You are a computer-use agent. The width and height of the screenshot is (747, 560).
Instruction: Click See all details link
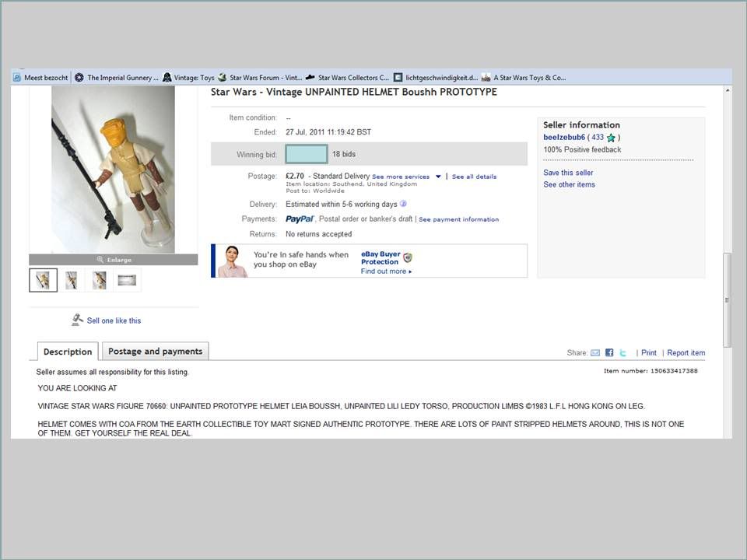[474, 177]
